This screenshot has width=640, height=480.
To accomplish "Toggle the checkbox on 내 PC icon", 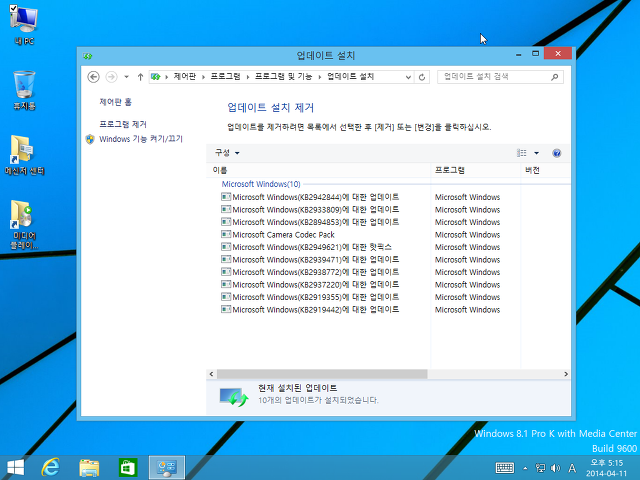I will point(13,9).
